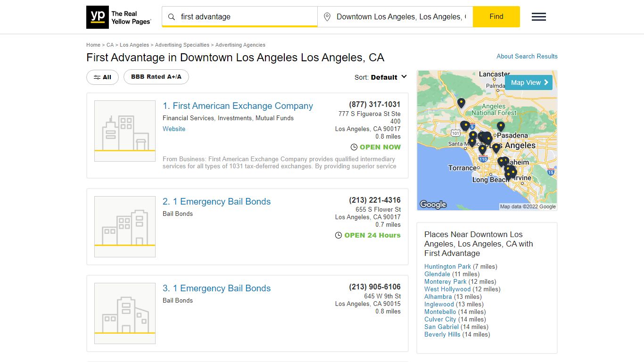Click the Interstate 15 shield on the map
Image resolution: width=644 pixels, height=362 pixels.
pyautogui.click(x=551, y=173)
